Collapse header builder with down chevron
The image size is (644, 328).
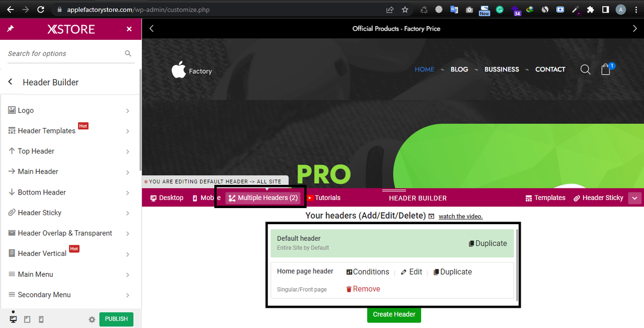(x=634, y=199)
